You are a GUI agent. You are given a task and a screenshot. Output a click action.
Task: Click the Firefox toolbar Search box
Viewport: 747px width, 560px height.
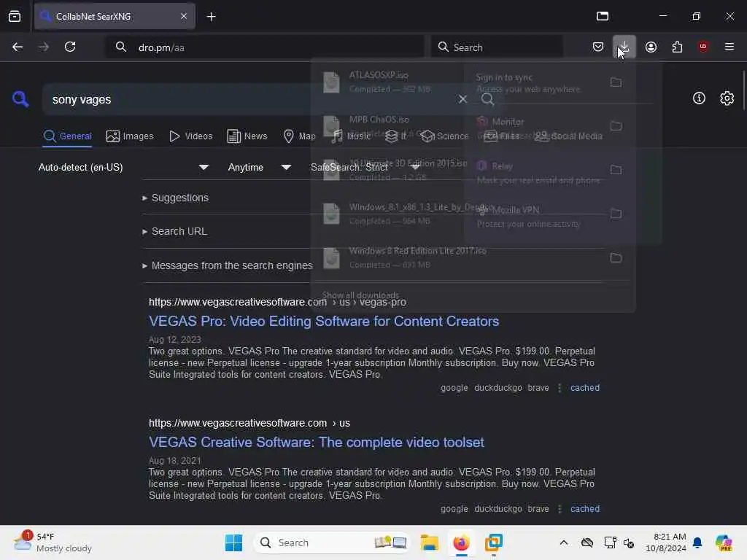coord(497,47)
